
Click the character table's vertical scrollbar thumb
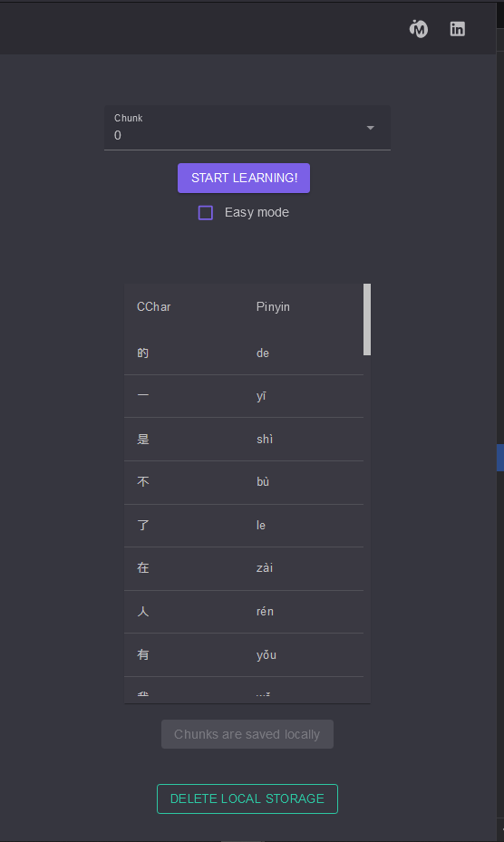367,320
